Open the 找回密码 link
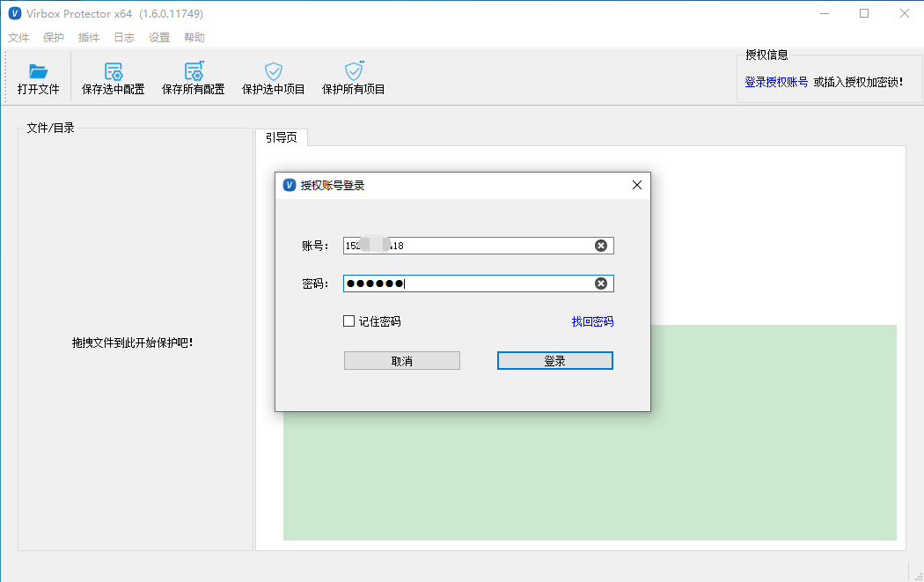The width and height of the screenshot is (924, 582). [593, 321]
